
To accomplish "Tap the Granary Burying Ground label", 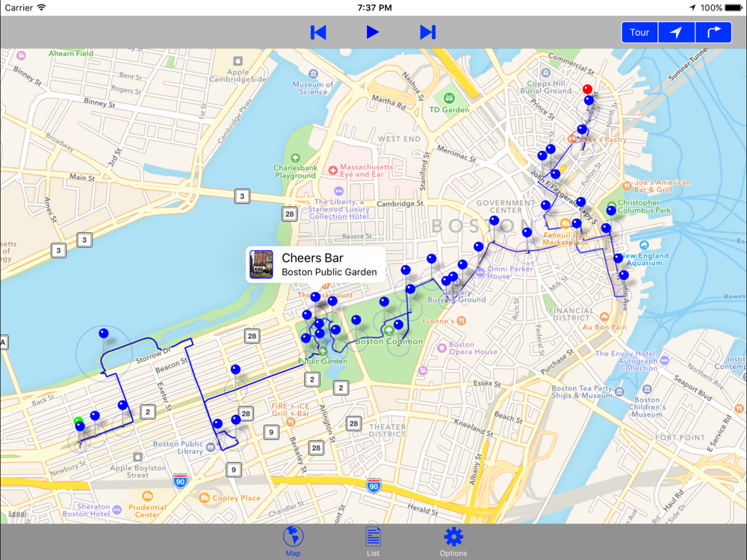I will 457,296.
